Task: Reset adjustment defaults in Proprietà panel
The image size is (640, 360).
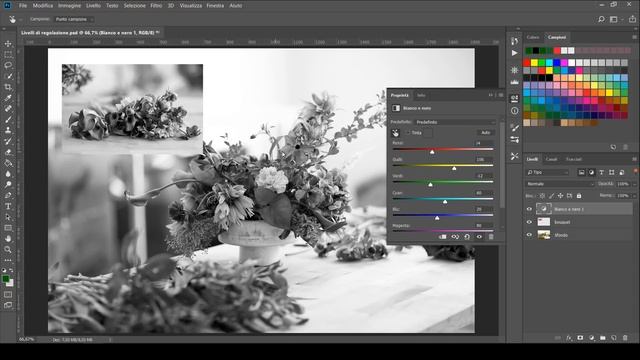Action: tap(467, 237)
